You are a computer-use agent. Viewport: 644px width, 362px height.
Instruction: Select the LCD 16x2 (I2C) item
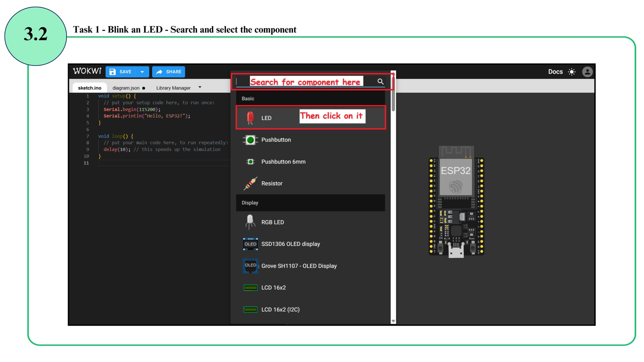280,310
